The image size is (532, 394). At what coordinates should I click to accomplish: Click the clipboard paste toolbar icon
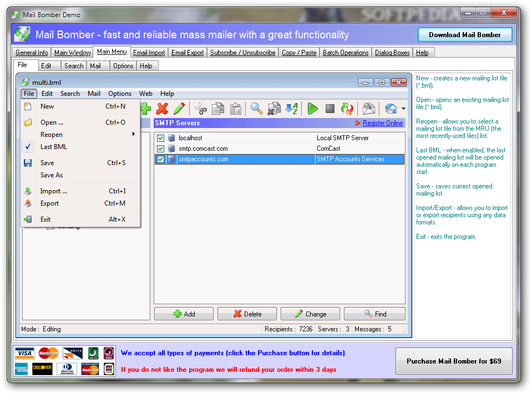(x=235, y=109)
